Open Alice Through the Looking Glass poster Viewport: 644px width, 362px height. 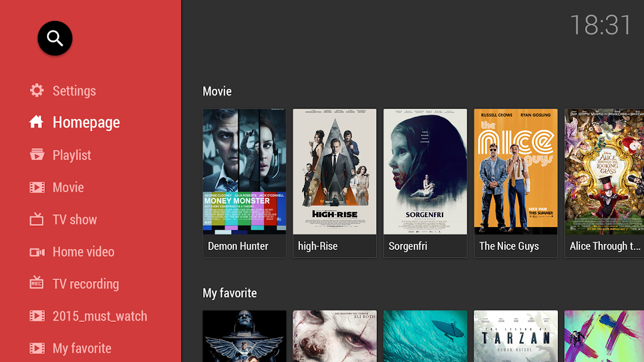coord(604,171)
